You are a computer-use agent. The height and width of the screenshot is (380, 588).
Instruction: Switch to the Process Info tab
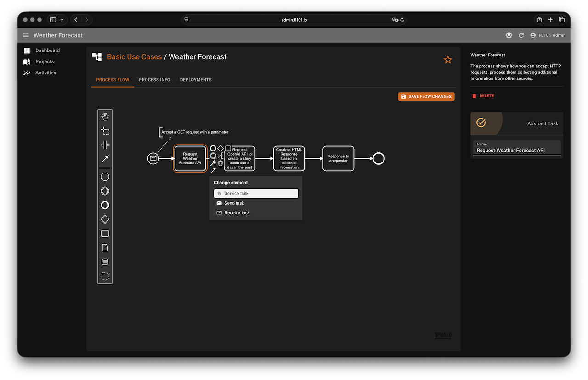point(154,80)
